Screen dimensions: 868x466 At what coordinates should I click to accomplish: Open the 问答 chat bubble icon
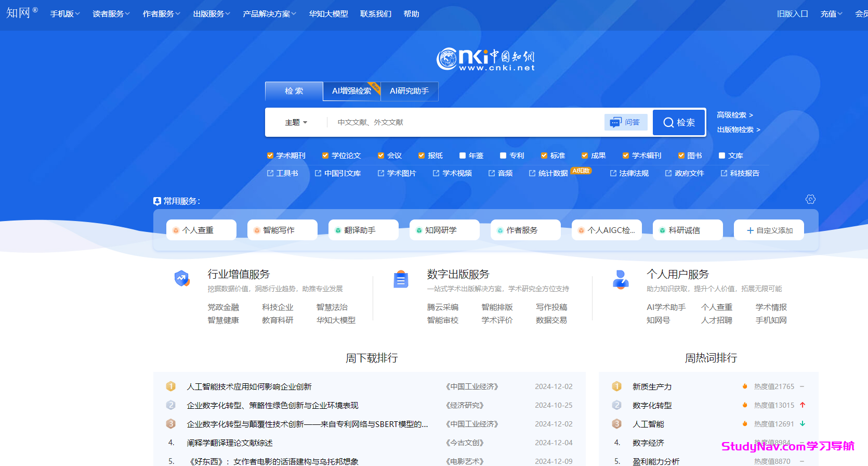click(x=615, y=122)
